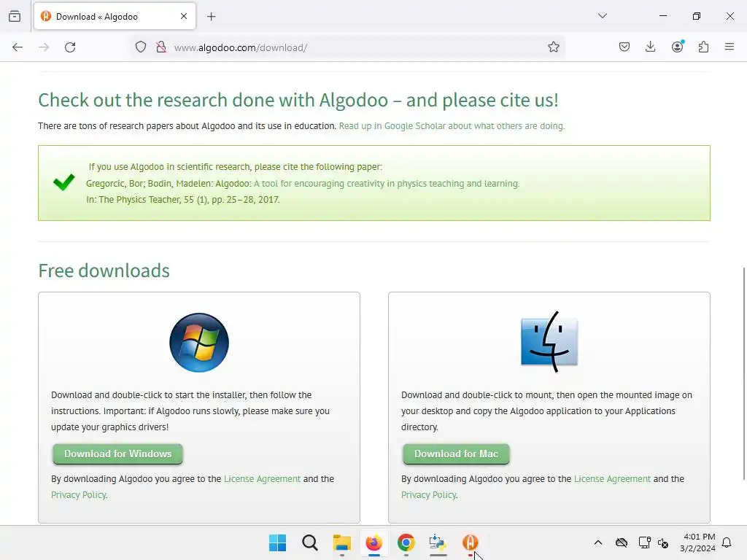Viewport: 747px width, 560px height.
Task: Reload the current page
Action: point(70,47)
